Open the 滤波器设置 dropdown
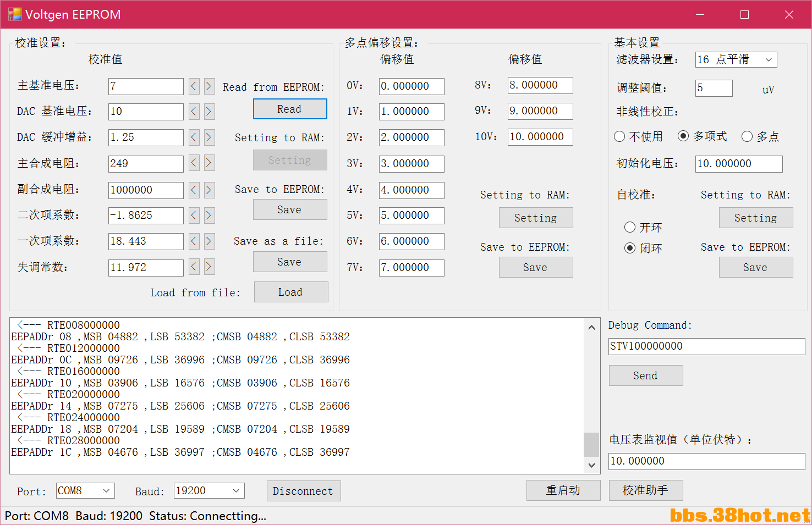 click(x=736, y=59)
